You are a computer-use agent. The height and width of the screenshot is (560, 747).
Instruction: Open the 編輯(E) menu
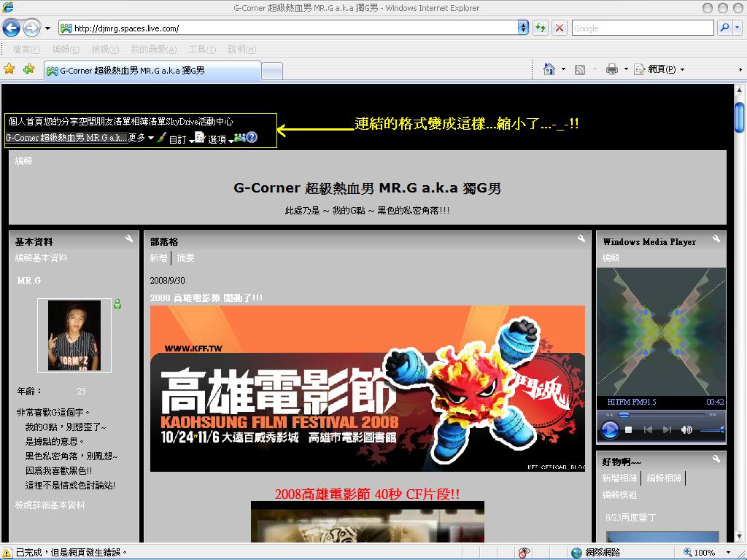[66, 50]
